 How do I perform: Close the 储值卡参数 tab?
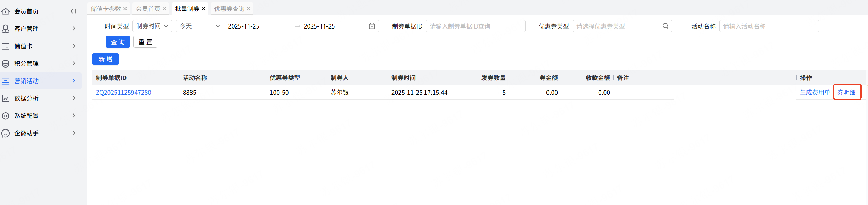coord(125,9)
